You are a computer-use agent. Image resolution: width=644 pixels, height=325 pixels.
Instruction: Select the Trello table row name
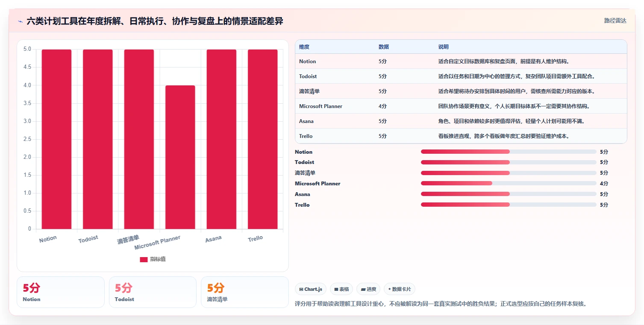tap(306, 136)
